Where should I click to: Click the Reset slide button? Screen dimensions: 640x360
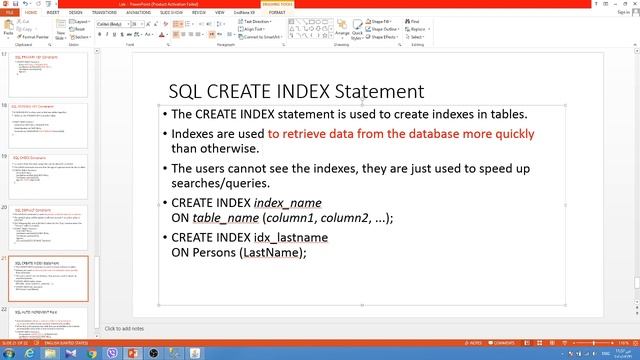(77, 29)
